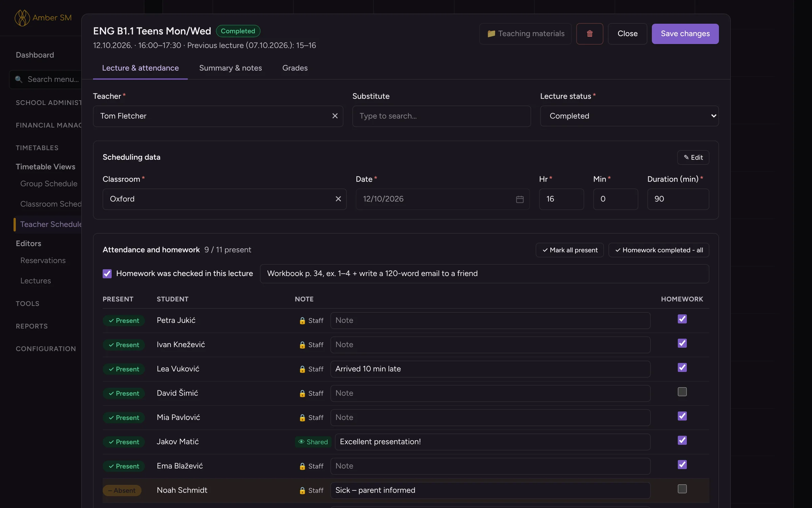Click the red trash delete icon

(589, 34)
